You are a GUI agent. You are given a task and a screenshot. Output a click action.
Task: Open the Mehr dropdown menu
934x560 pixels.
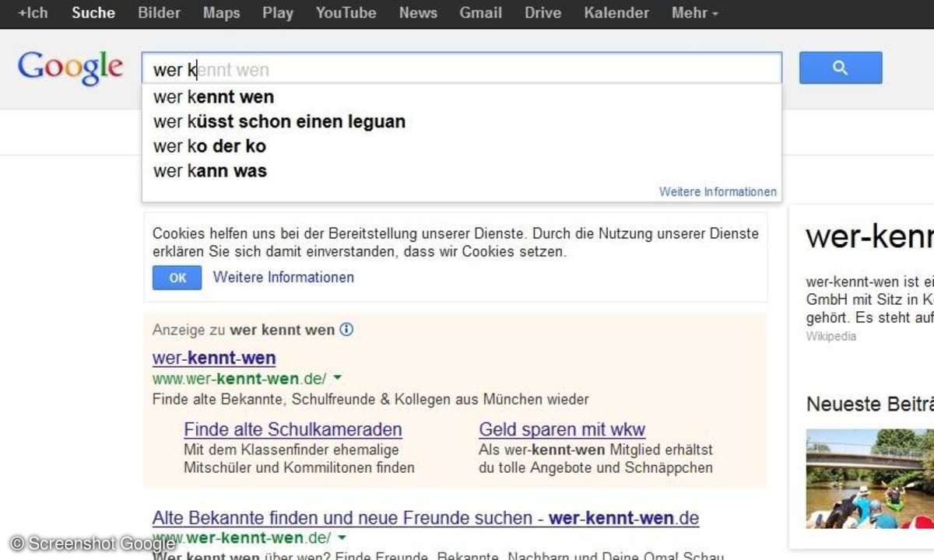click(694, 13)
